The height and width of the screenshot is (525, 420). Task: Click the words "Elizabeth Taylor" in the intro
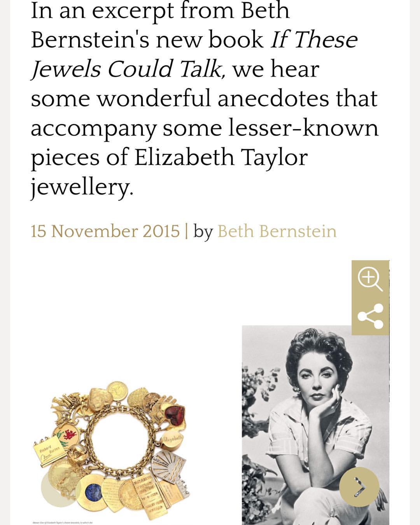[x=221, y=157]
